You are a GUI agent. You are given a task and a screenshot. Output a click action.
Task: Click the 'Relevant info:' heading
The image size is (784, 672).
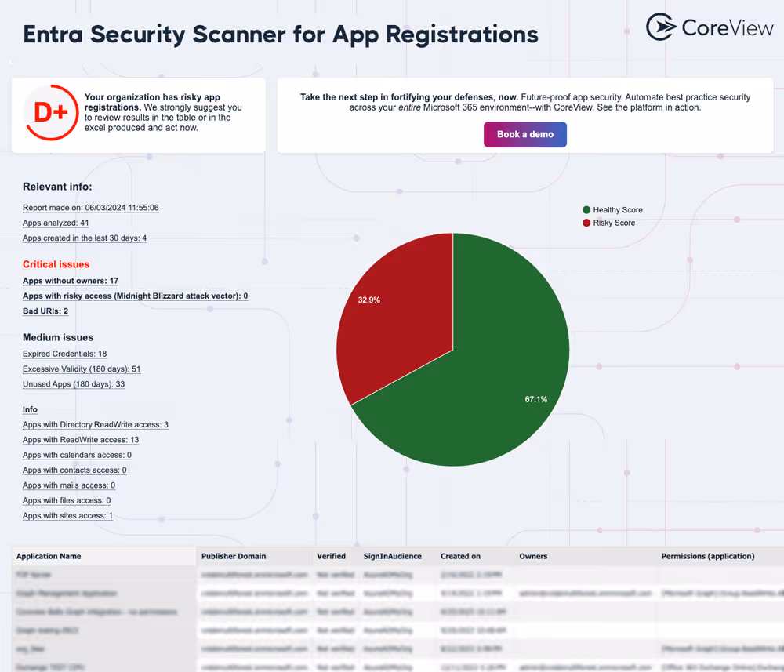(x=57, y=187)
